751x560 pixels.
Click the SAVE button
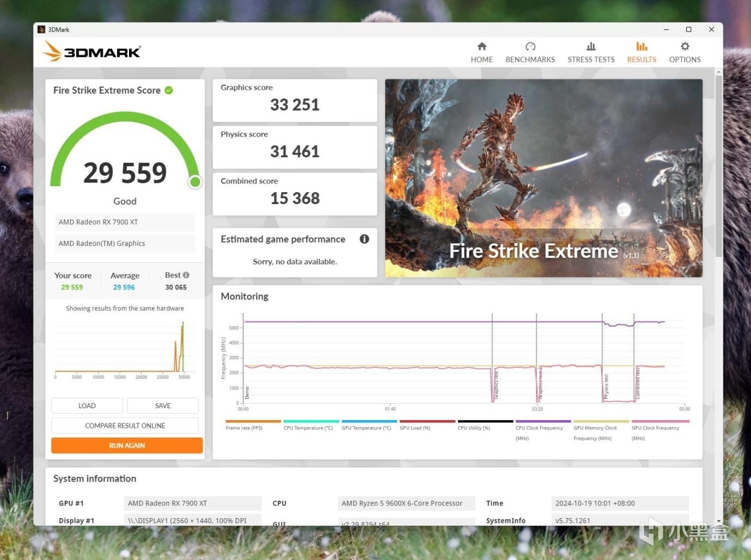point(163,406)
